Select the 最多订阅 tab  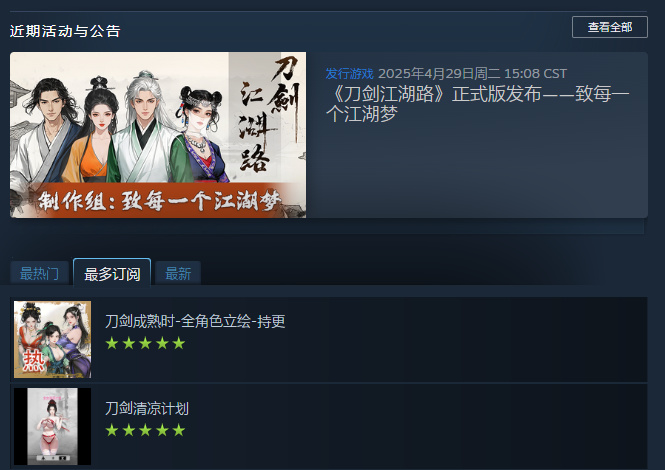[112, 273]
